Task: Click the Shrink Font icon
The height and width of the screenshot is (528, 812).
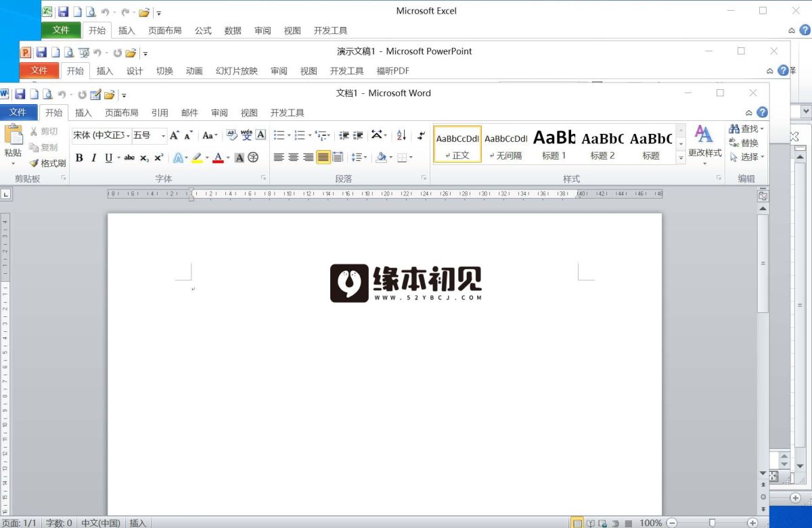Action: 188,135
